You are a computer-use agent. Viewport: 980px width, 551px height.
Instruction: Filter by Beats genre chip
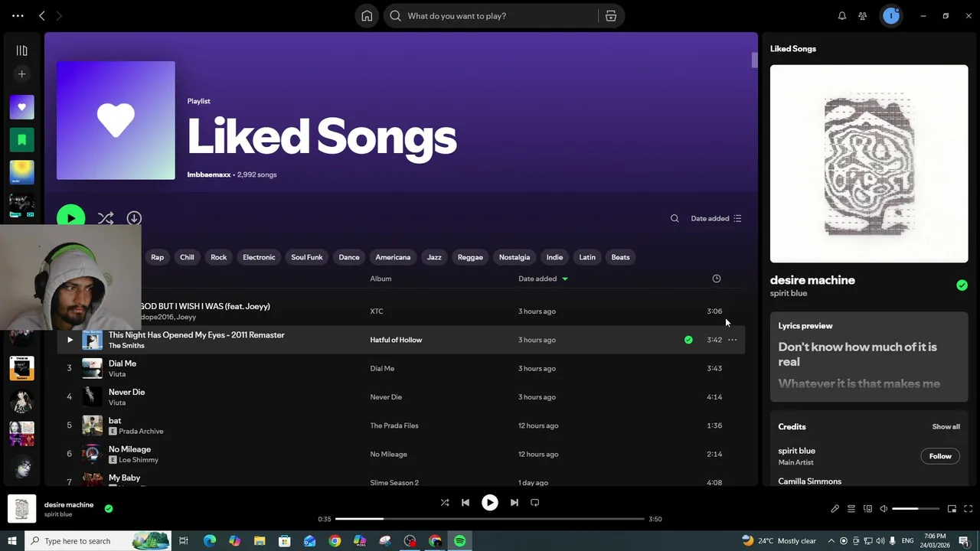[620, 257]
